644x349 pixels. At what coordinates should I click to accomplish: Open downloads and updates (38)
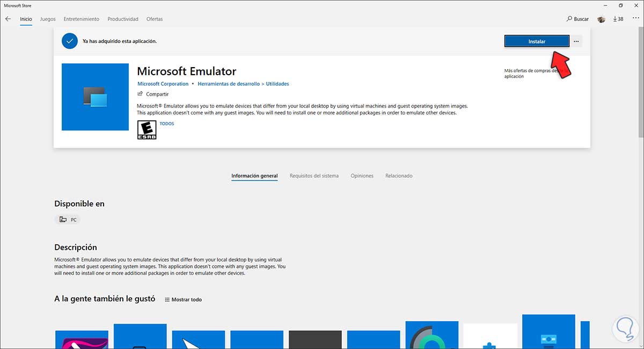[618, 19]
